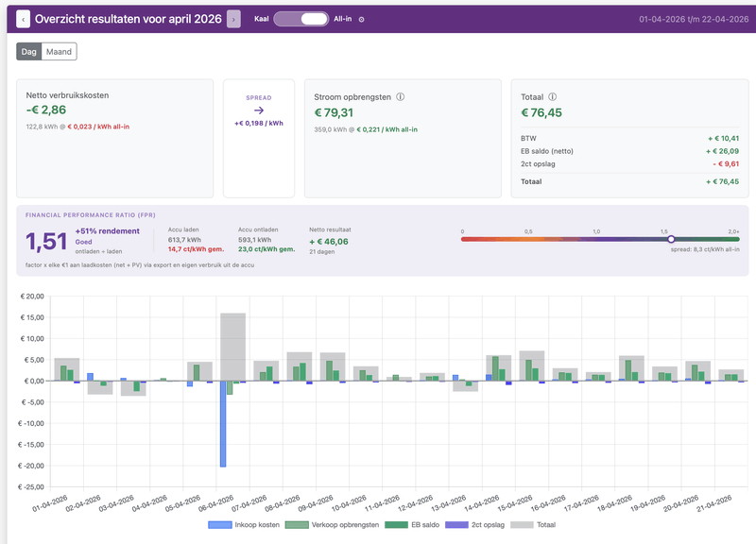Click the Accu laden 613,7 kWh value
Screen dimensions: 756x544
click(x=184, y=240)
